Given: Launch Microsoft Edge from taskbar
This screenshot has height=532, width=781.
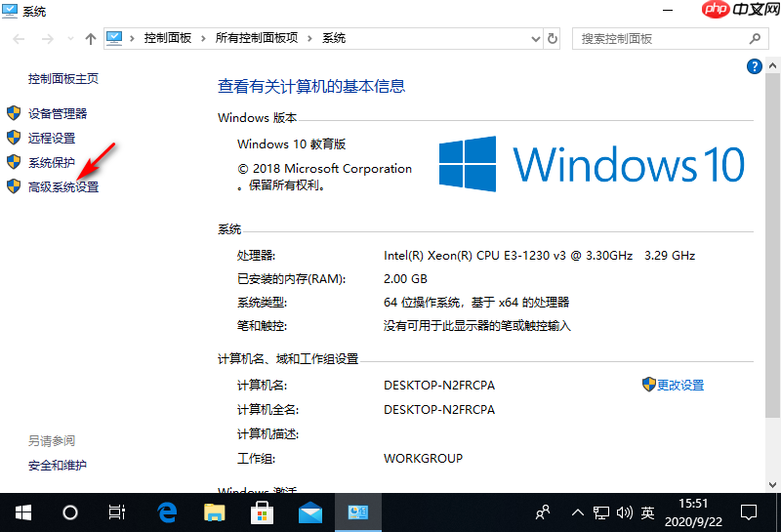Looking at the screenshot, I should 167,512.
